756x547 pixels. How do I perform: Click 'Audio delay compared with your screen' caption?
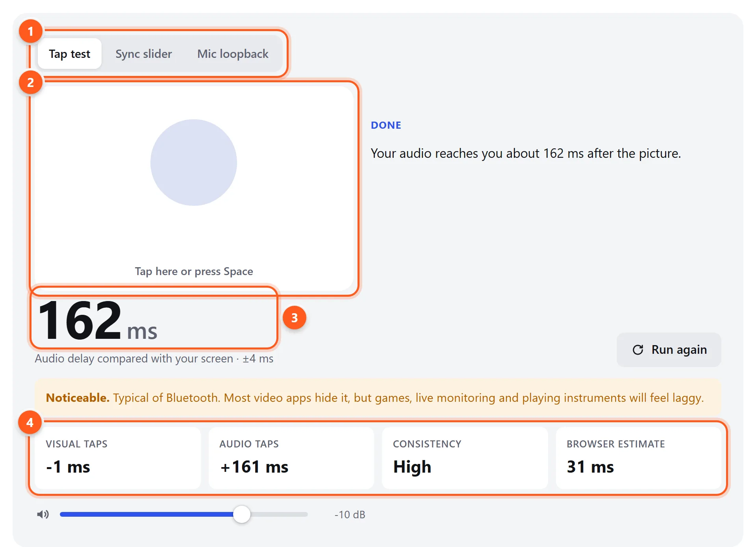click(154, 359)
